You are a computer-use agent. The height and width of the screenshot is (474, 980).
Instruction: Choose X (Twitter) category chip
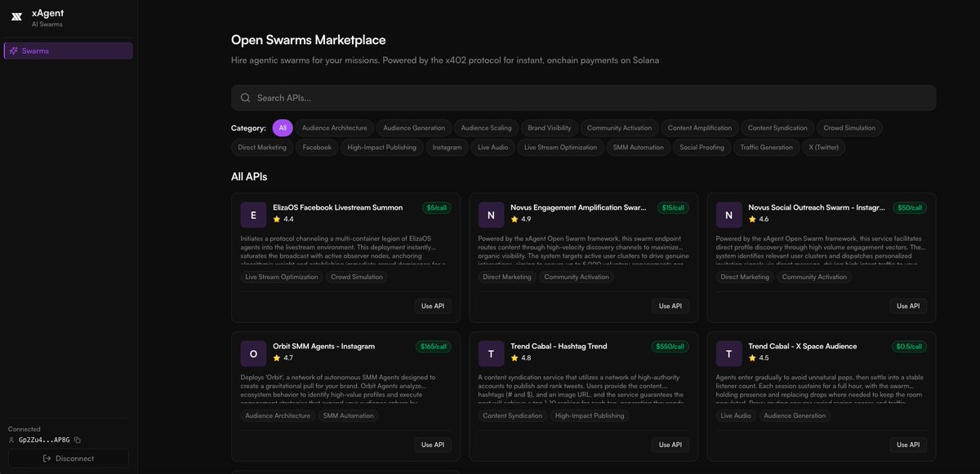pyautogui.click(x=823, y=148)
